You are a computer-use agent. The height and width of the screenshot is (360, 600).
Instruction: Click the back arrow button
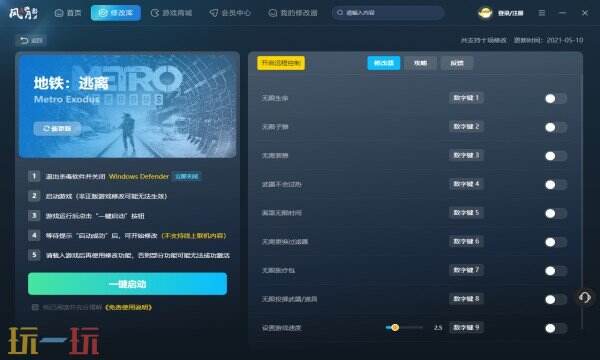[31, 40]
